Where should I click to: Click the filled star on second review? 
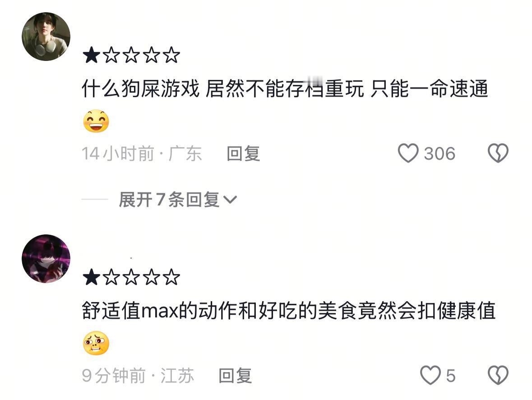point(91,277)
